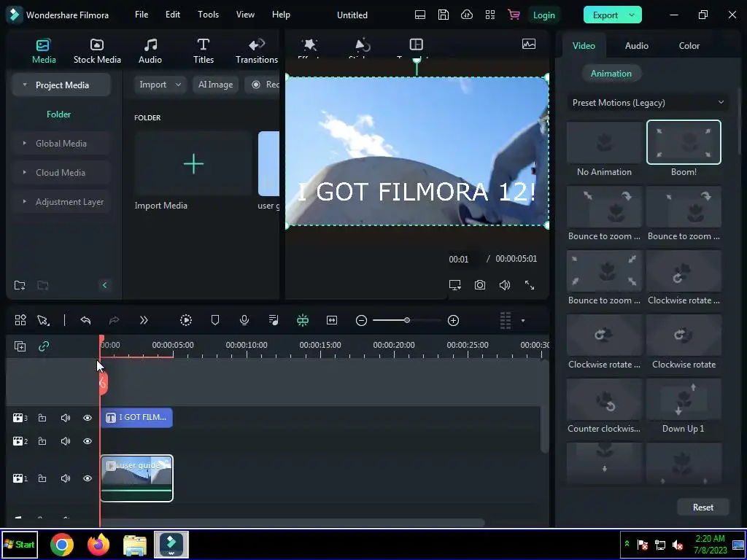Open the audio mixer icon
This screenshot has height=560, width=747.
(274, 321)
